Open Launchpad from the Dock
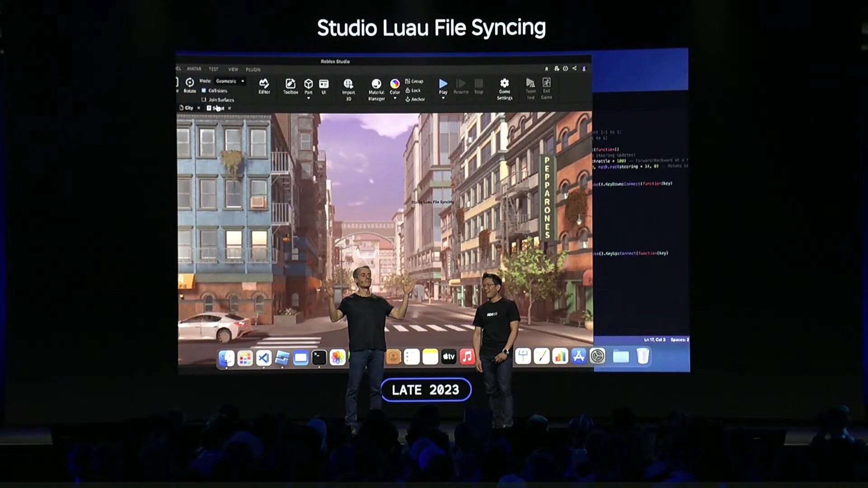Viewport: 868px width, 488px height. (x=245, y=358)
